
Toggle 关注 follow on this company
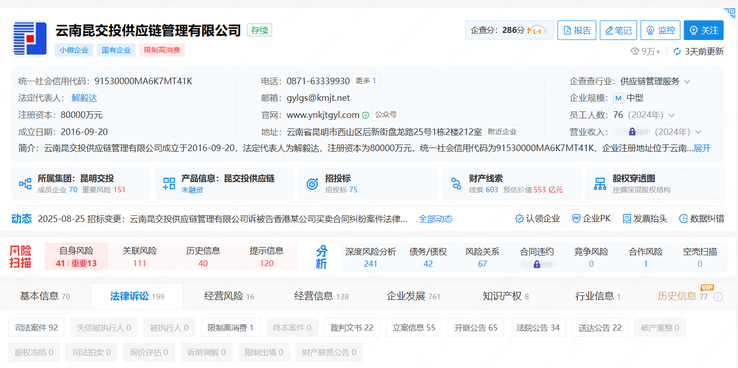coord(704,30)
